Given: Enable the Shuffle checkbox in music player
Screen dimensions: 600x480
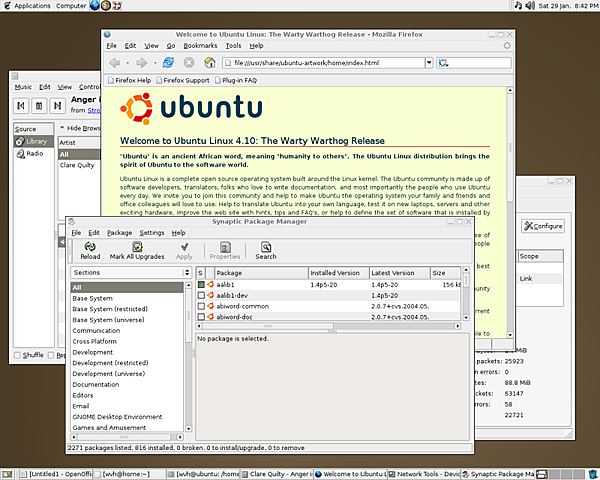Looking at the screenshot, I should 17,355.
